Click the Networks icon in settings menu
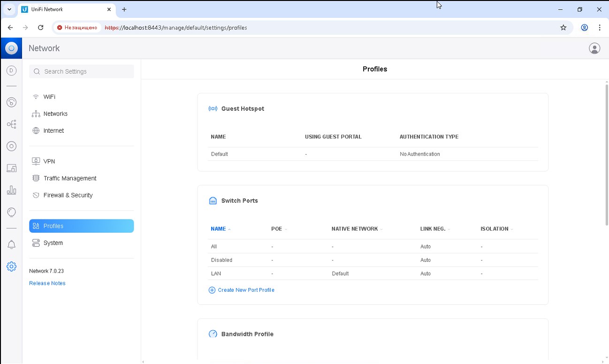 click(36, 114)
